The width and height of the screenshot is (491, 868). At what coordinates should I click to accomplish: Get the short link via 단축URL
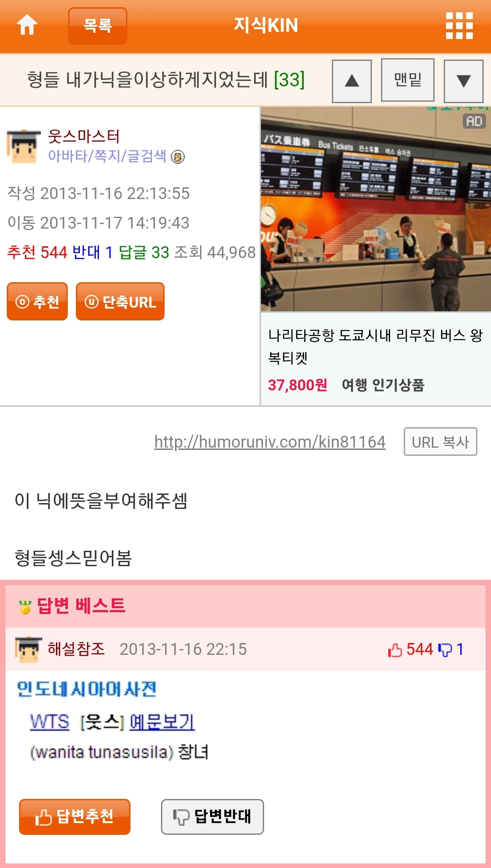(x=120, y=301)
